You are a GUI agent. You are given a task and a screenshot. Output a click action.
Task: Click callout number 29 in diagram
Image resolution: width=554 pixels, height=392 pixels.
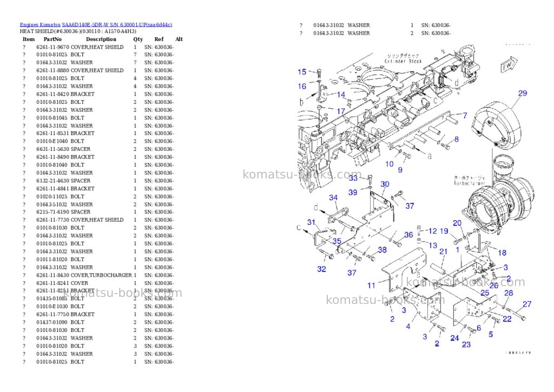coord(523,93)
